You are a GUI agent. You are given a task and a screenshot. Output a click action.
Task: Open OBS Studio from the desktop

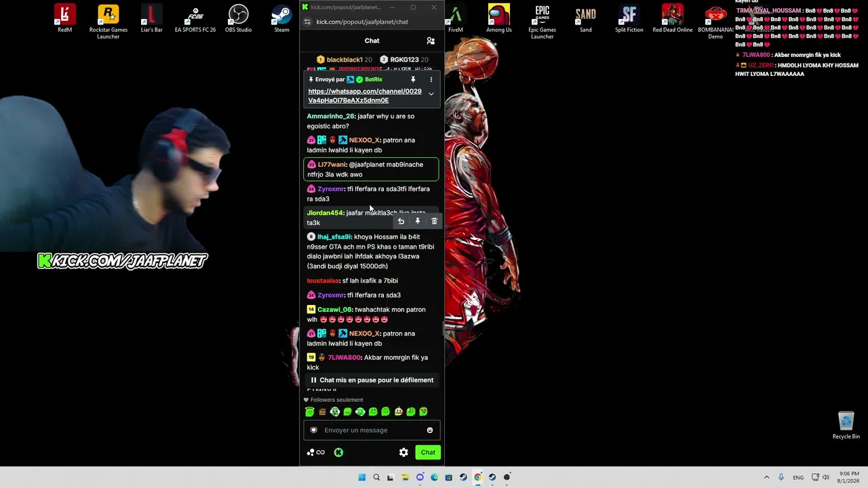point(238,18)
